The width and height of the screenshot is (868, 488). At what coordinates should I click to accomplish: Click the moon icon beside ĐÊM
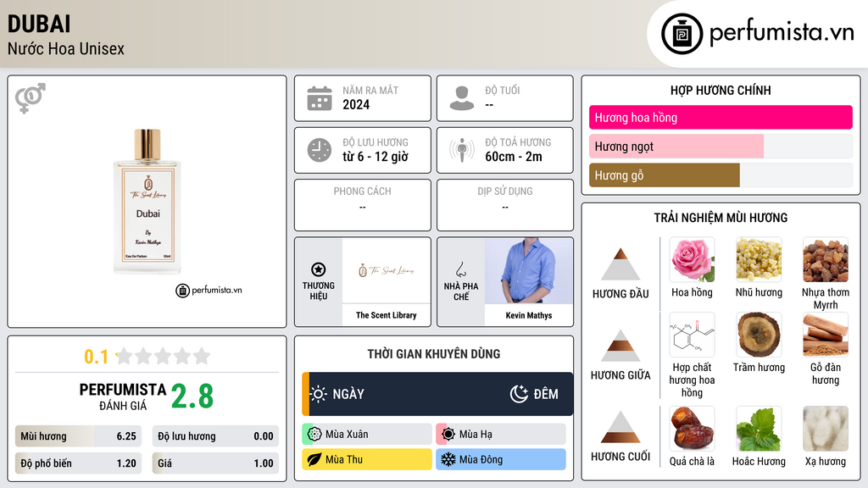519,394
